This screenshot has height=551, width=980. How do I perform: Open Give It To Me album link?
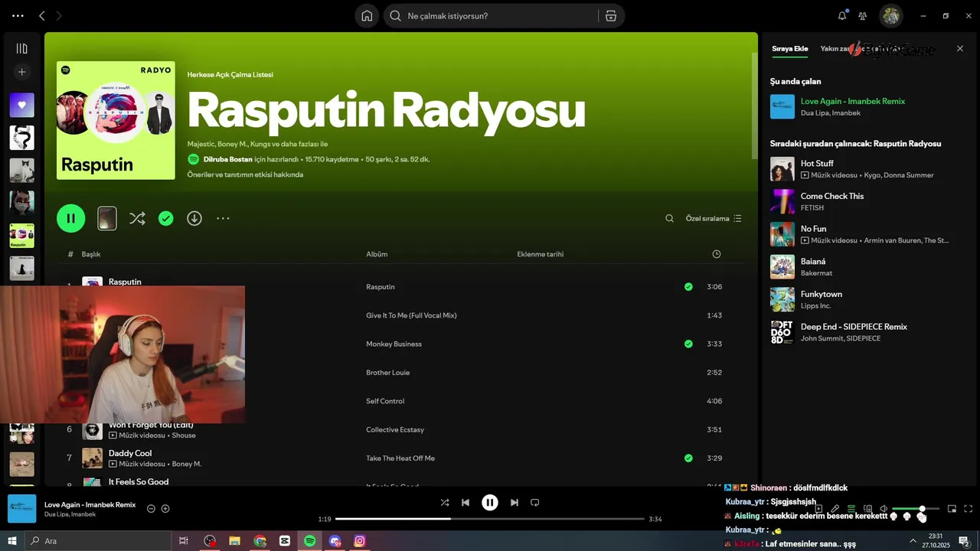point(411,315)
